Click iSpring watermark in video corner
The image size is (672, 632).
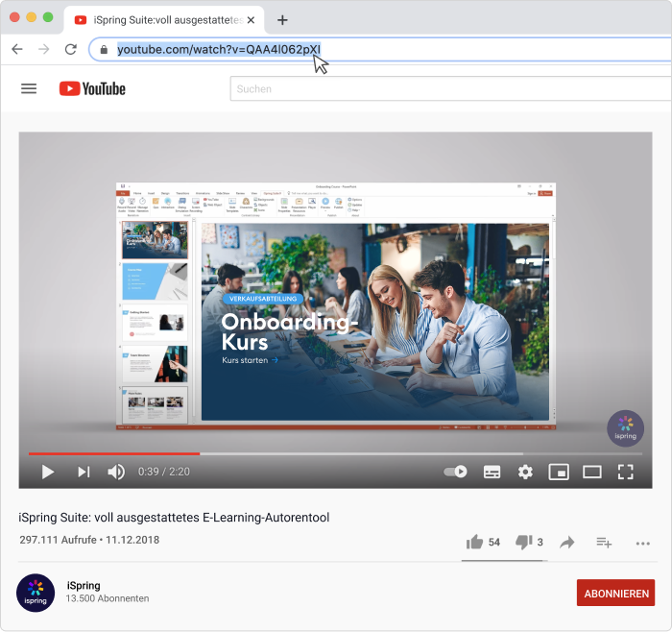tap(625, 428)
